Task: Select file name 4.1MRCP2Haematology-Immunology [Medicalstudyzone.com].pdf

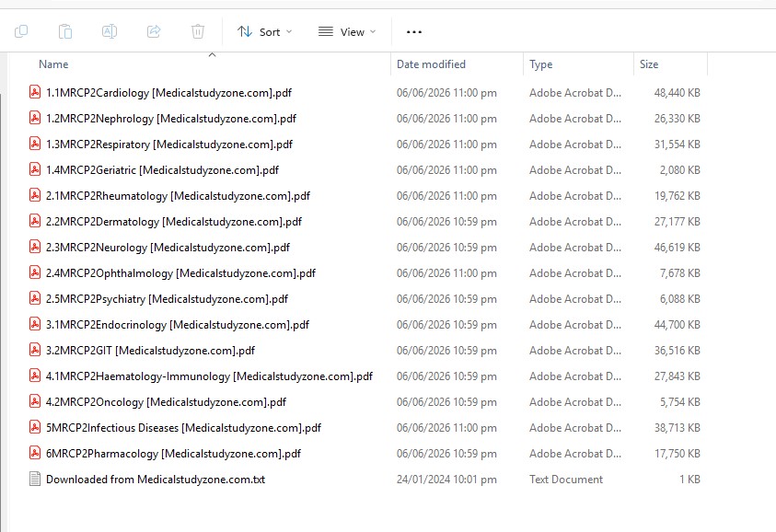Action: point(209,376)
